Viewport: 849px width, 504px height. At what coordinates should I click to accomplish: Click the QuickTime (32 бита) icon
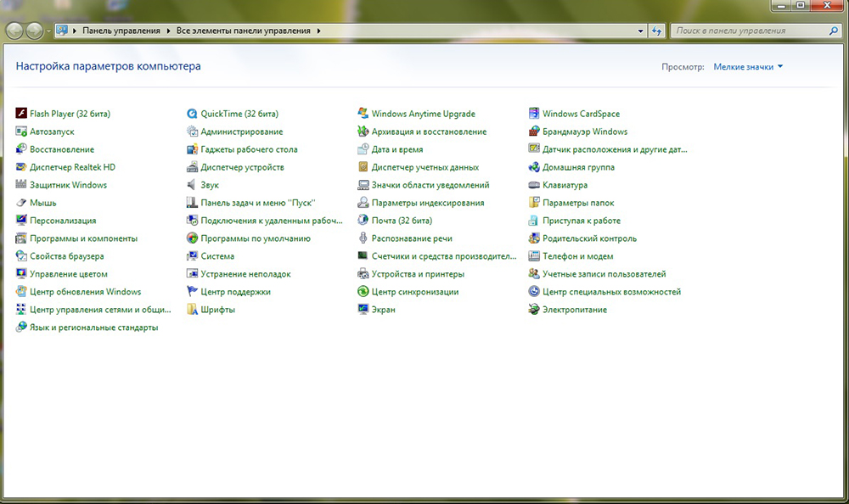pyautogui.click(x=192, y=113)
